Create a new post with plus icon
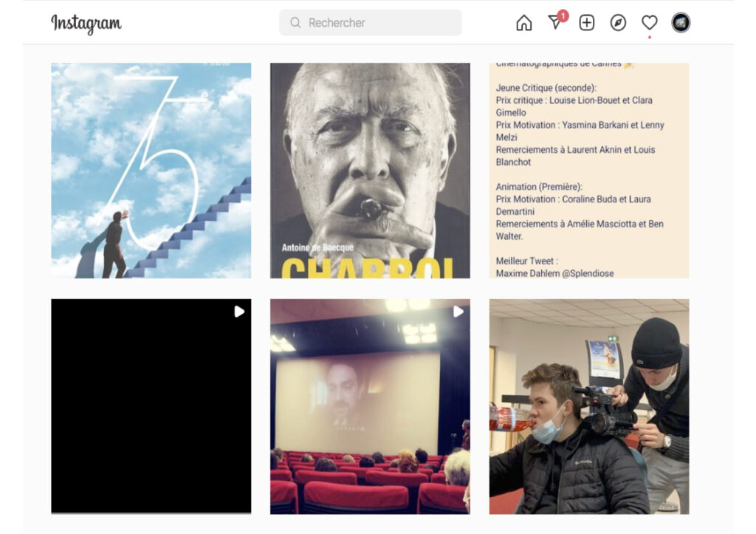 pos(586,23)
